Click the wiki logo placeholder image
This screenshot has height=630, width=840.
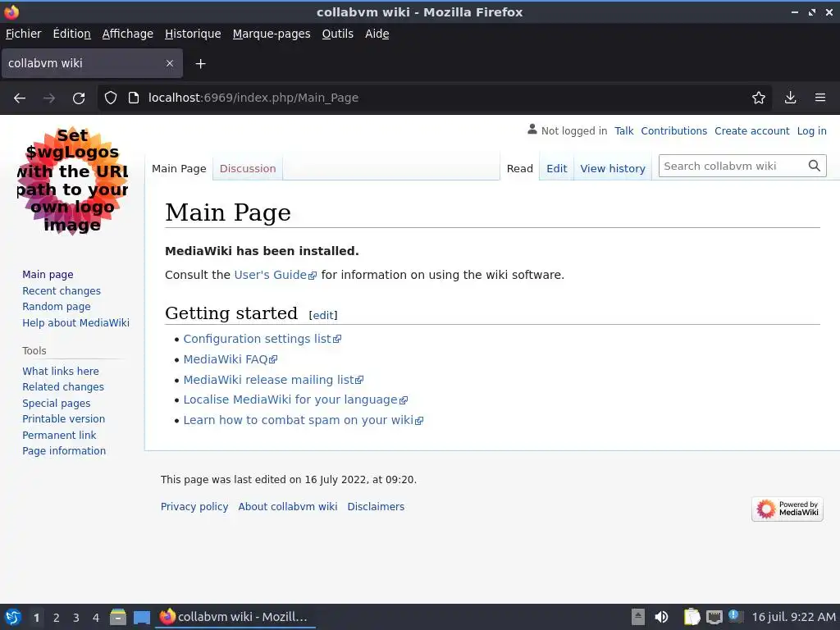point(72,180)
